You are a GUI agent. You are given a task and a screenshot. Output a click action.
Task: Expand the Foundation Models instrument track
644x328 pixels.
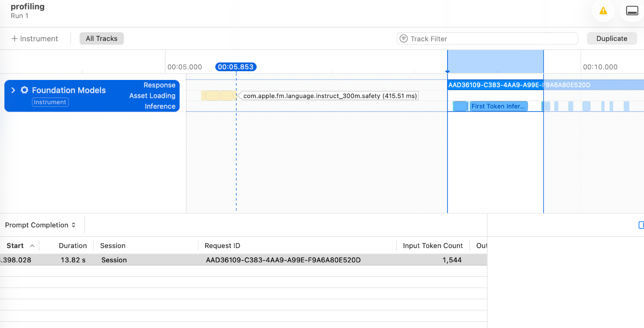[x=13, y=90]
